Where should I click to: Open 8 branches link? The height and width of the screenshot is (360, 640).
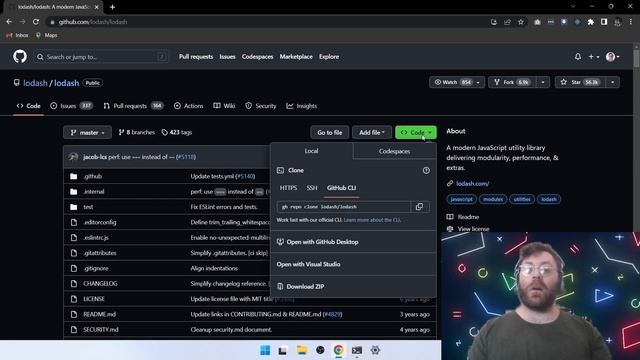click(x=137, y=132)
